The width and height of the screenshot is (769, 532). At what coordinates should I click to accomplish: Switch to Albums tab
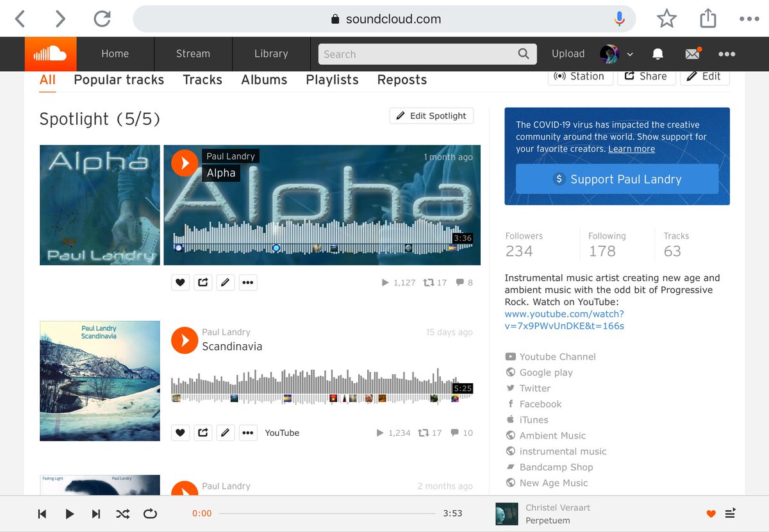click(x=264, y=80)
